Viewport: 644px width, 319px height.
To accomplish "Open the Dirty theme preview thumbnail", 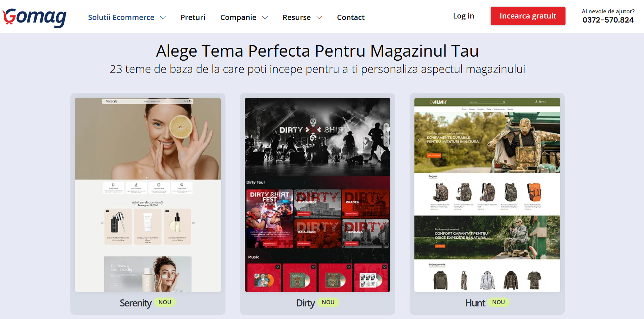I will (x=317, y=195).
